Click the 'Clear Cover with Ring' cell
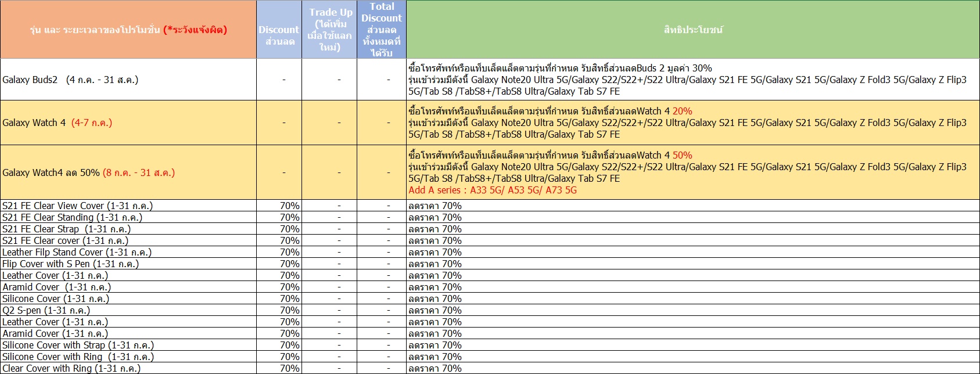This screenshot has height=374, width=980. [x=128, y=368]
